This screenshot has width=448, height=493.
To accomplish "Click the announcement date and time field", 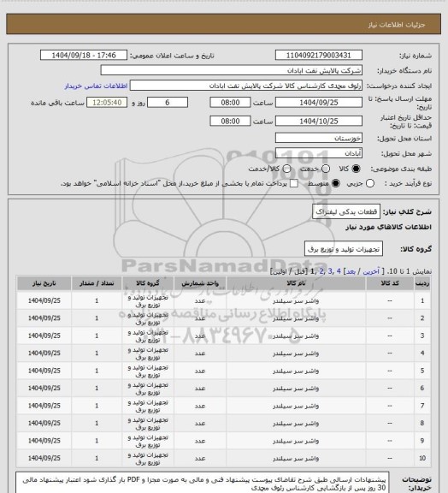I will click(84, 55).
